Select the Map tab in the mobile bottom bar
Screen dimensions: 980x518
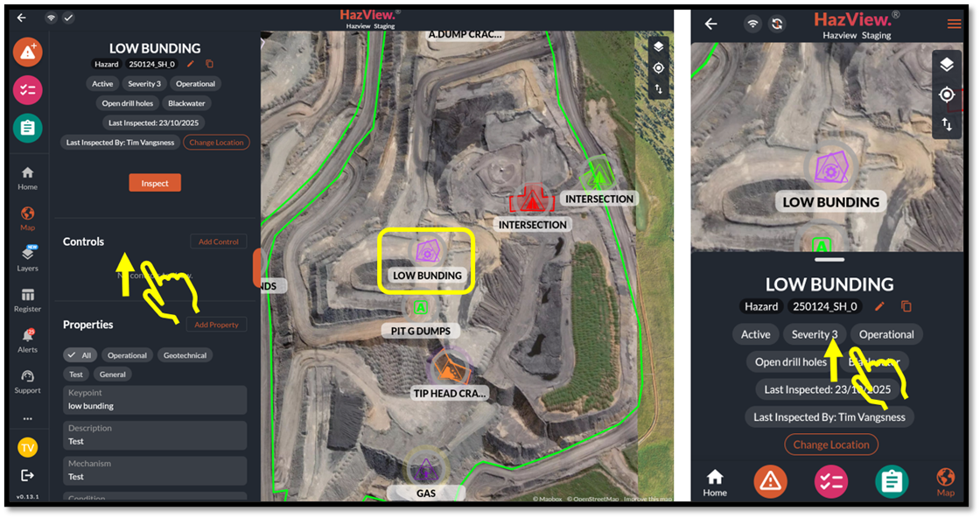click(945, 481)
